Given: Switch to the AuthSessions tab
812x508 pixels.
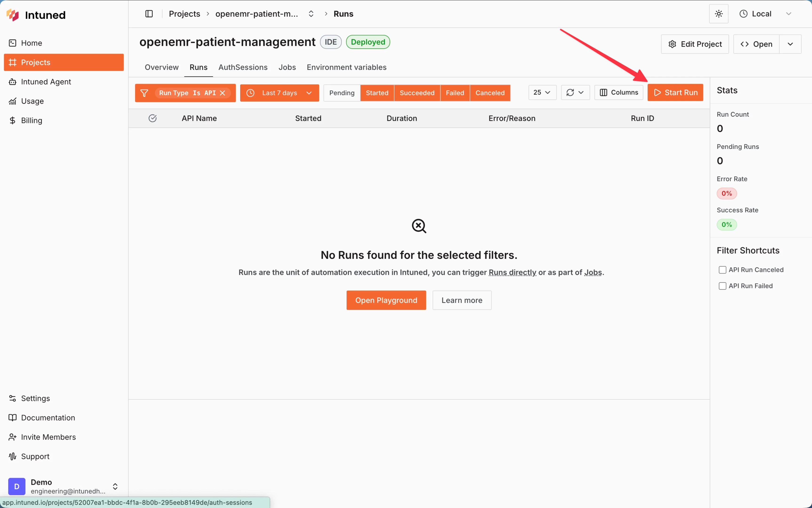Looking at the screenshot, I should click(243, 67).
